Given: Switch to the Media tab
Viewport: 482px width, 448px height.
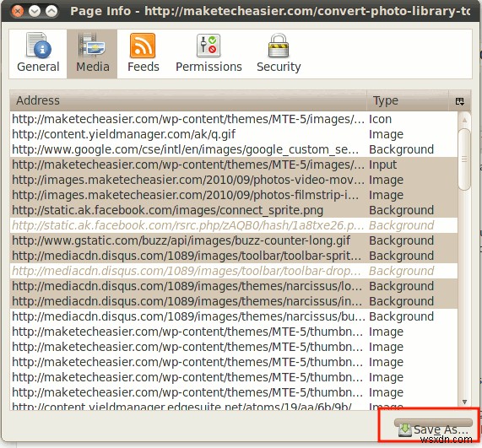Looking at the screenshot, I should [x=92, y=54].
